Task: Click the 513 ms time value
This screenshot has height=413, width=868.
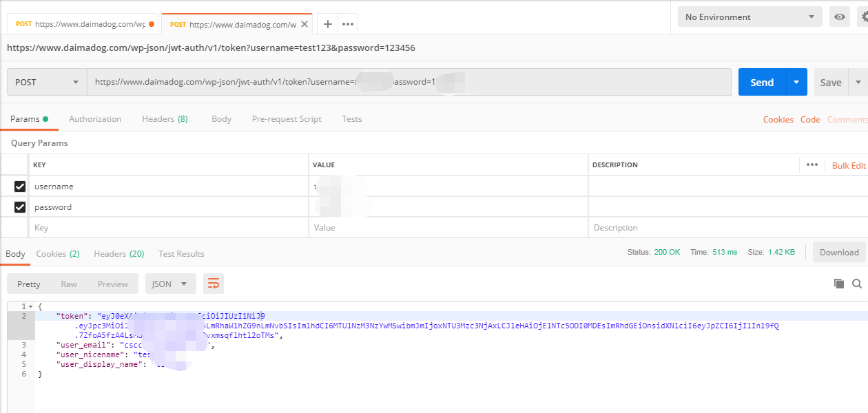Action: (x=725, y=253)
